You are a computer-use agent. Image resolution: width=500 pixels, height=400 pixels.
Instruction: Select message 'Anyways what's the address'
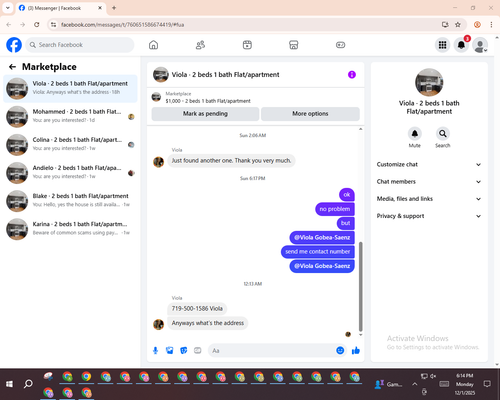pyautogui.click(x=208, y=323)
